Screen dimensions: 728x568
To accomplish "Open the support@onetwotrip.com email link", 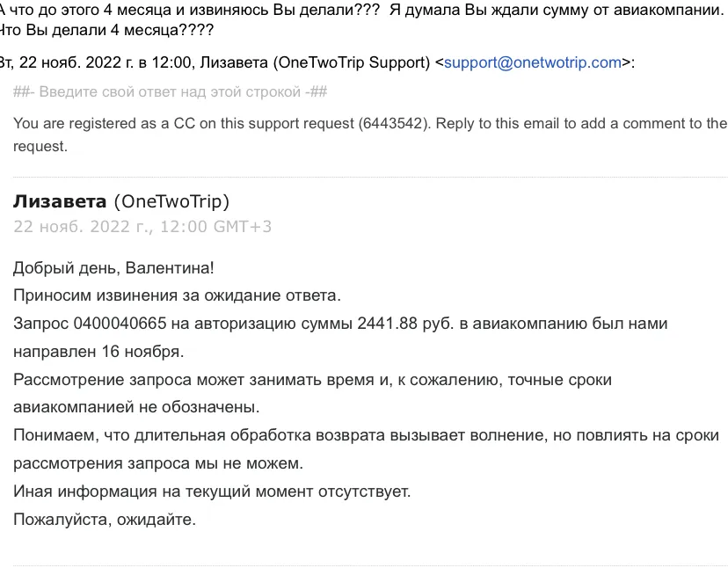I will coord(533,62).
